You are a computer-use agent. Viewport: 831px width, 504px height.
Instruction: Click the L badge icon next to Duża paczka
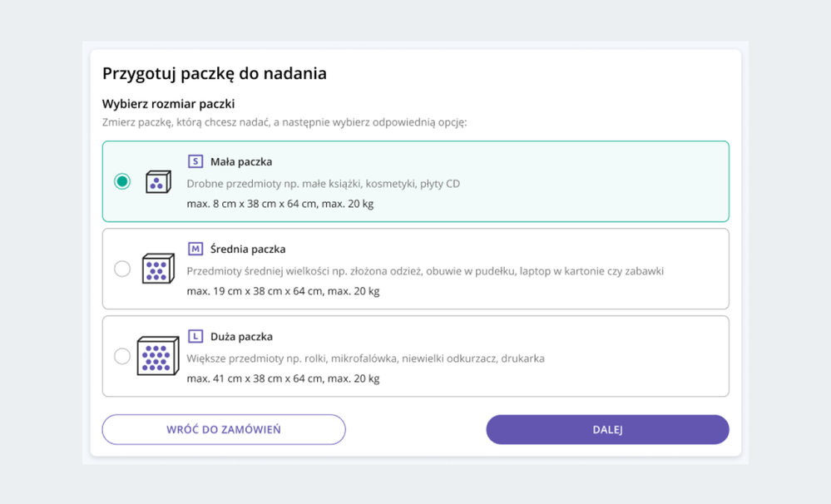[197, 336]
